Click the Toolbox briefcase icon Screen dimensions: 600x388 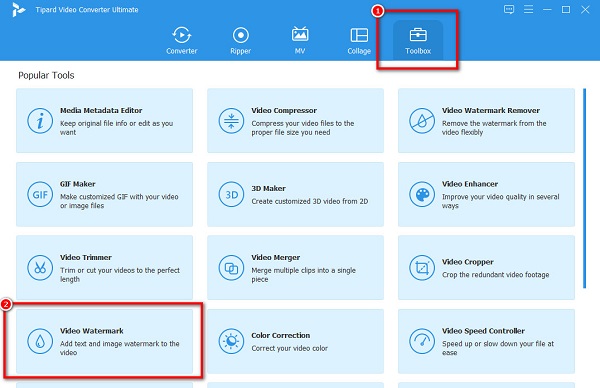pos(418,35)
